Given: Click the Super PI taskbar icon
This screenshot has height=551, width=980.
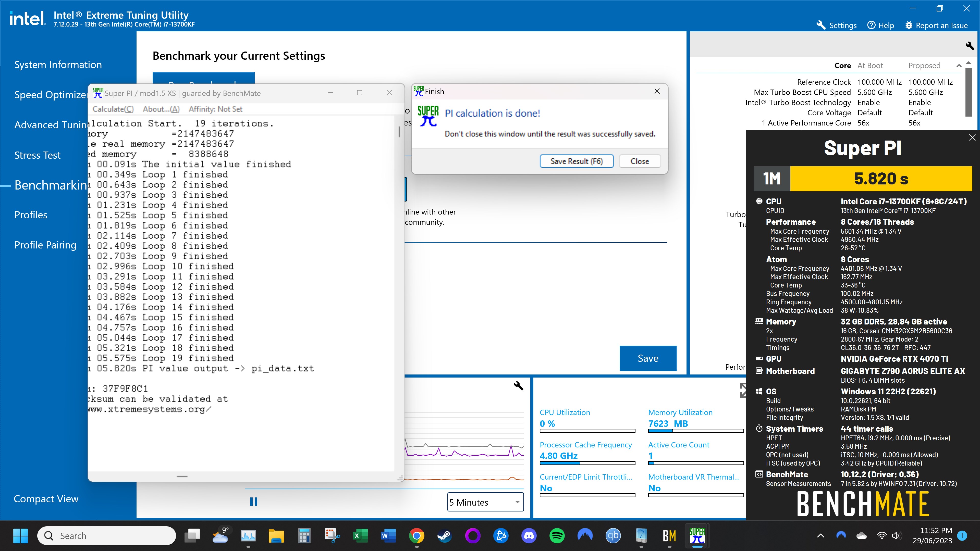Looking at the screenshot, I should pos(697,536).
